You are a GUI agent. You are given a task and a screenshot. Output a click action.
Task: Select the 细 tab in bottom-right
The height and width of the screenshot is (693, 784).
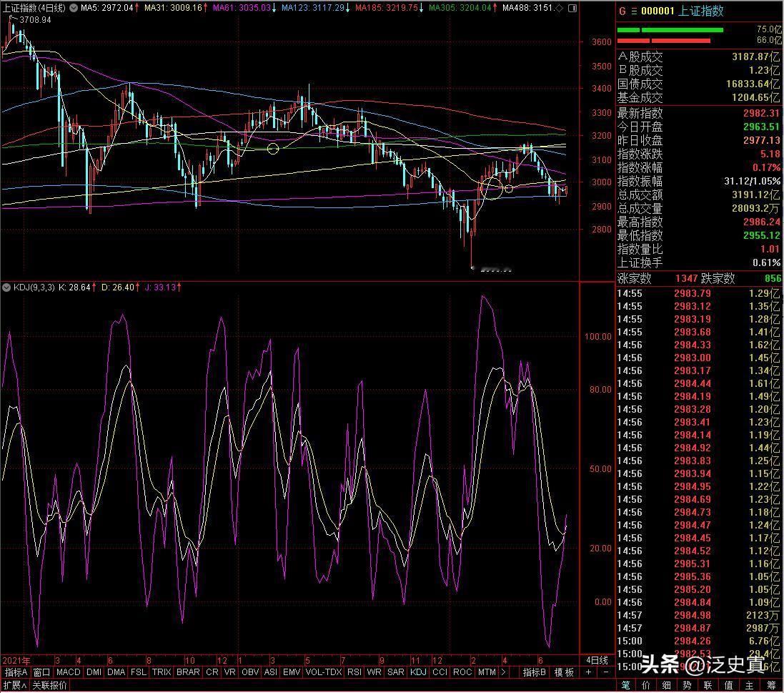[667, 685]
